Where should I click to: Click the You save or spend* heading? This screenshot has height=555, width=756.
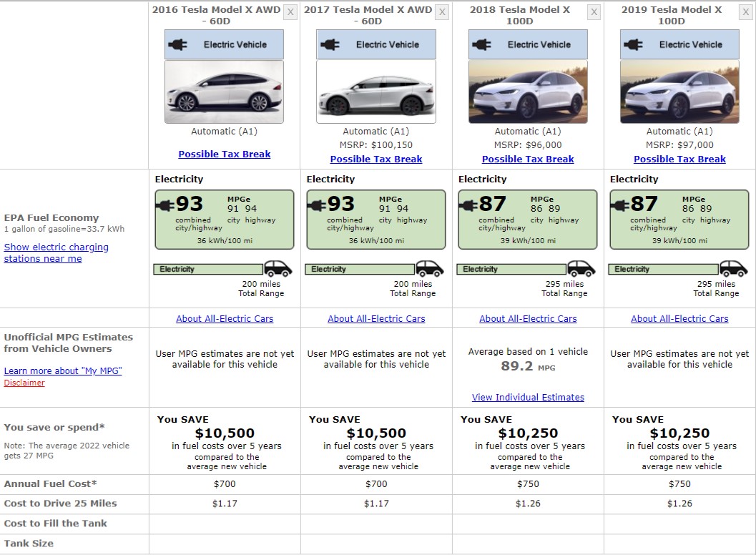point(54,428)
